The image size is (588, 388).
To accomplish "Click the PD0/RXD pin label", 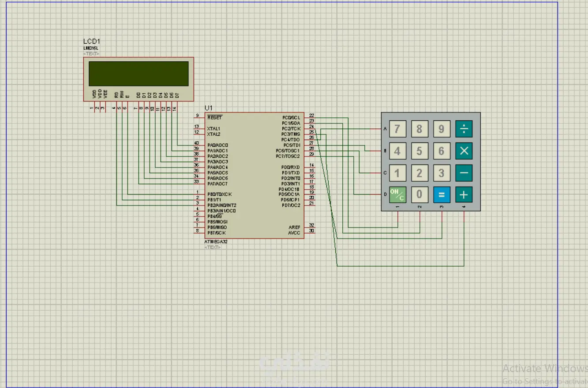I will coord(290,167).
